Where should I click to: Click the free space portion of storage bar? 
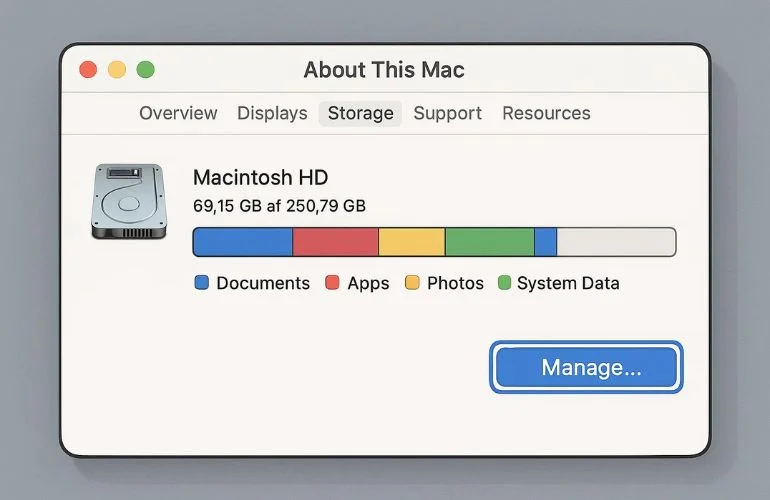point(615,242)
